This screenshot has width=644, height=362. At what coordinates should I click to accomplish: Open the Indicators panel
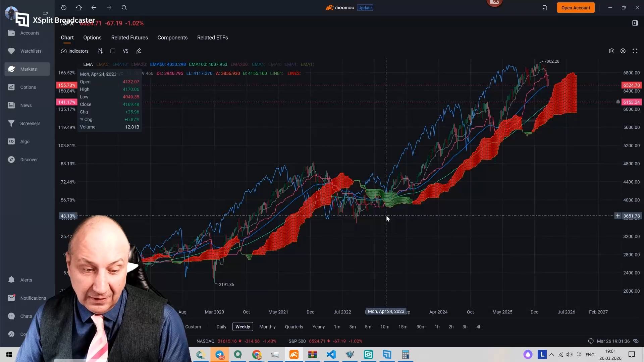coord(74,51)
